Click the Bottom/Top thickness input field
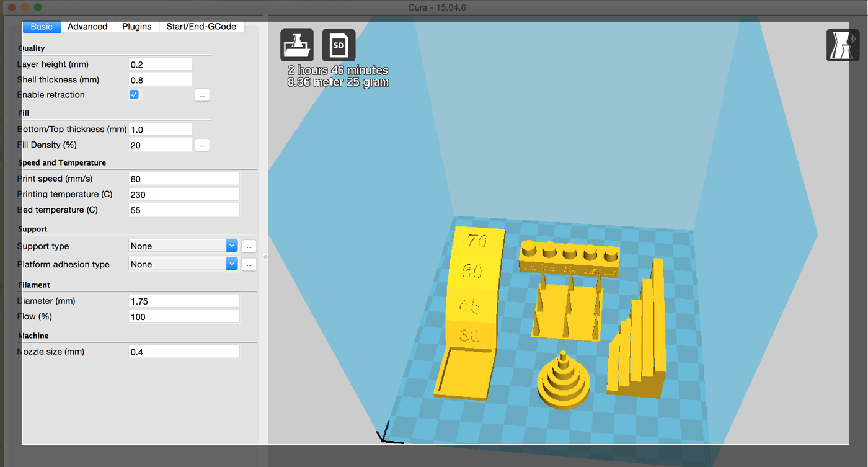 click(x=161, y=130)
